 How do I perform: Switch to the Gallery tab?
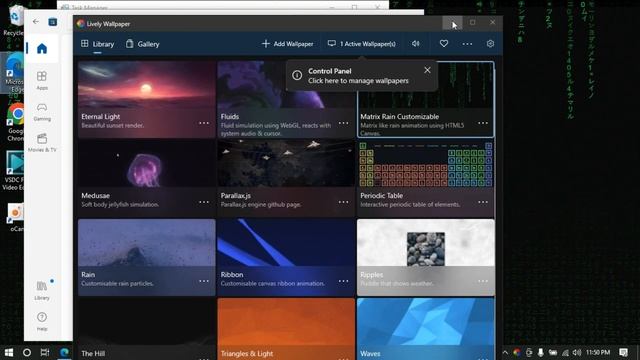[142, 44]
